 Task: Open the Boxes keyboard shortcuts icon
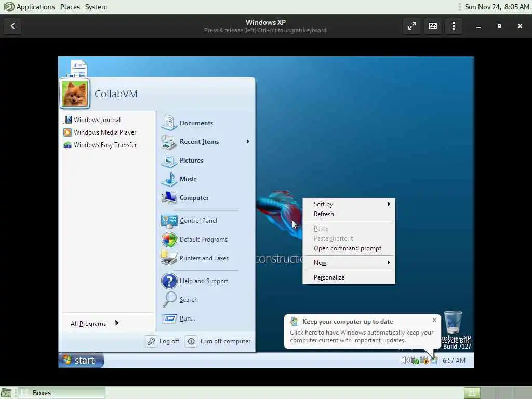coord(433,26)
